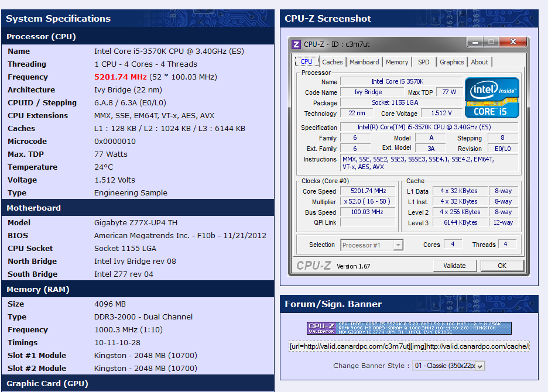The image size is (548, 392).
Task: Click the 'DDR3-2000 - Dual Channel' memory type
Action: pos(143,317)
